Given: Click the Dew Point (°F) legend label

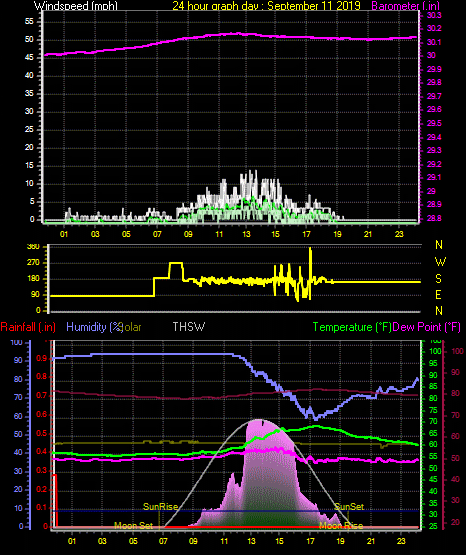Looking at the screenshot, I should coord(427,327).
